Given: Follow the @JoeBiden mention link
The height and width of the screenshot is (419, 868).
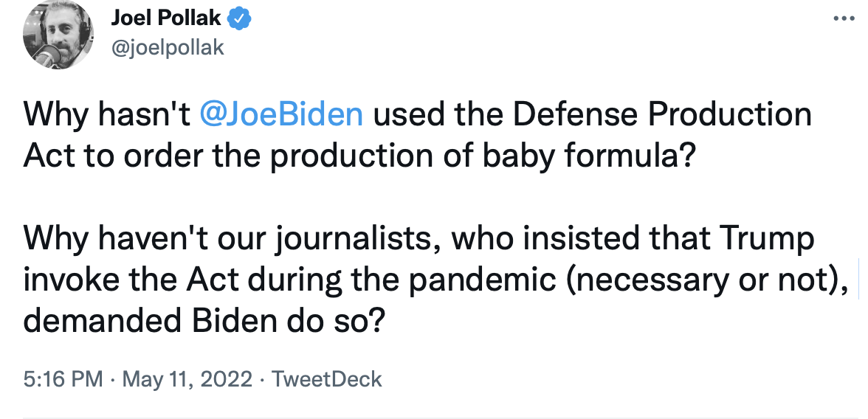Looking at the screenshot, I should point(280,114).
